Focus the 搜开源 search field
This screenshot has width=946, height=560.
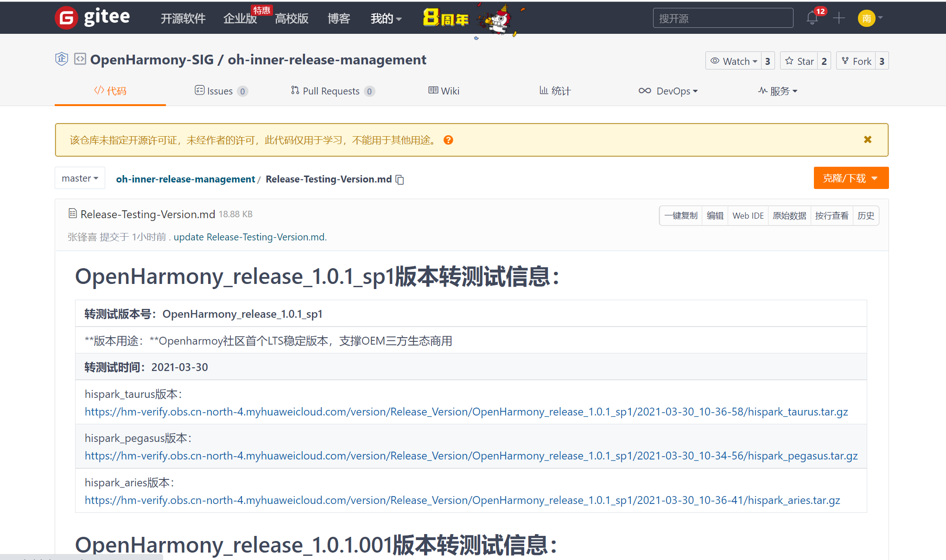tap(722, 18)
